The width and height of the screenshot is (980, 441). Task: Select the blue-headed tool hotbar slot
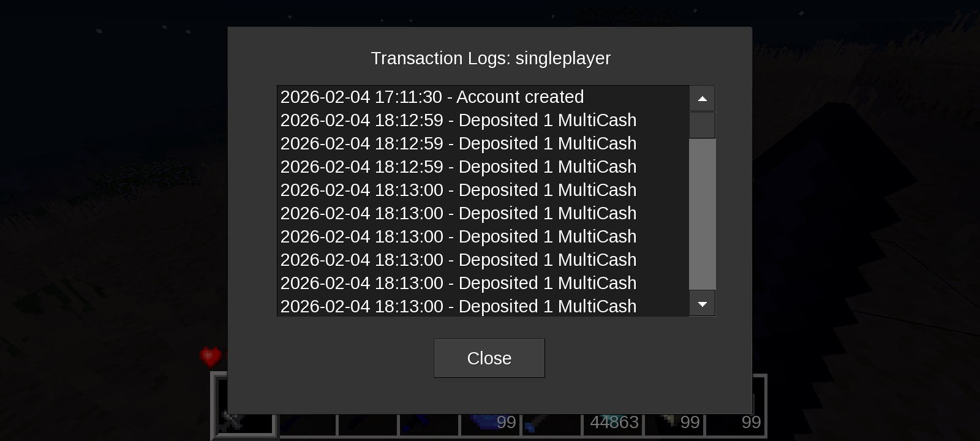[x=551, y=423]
